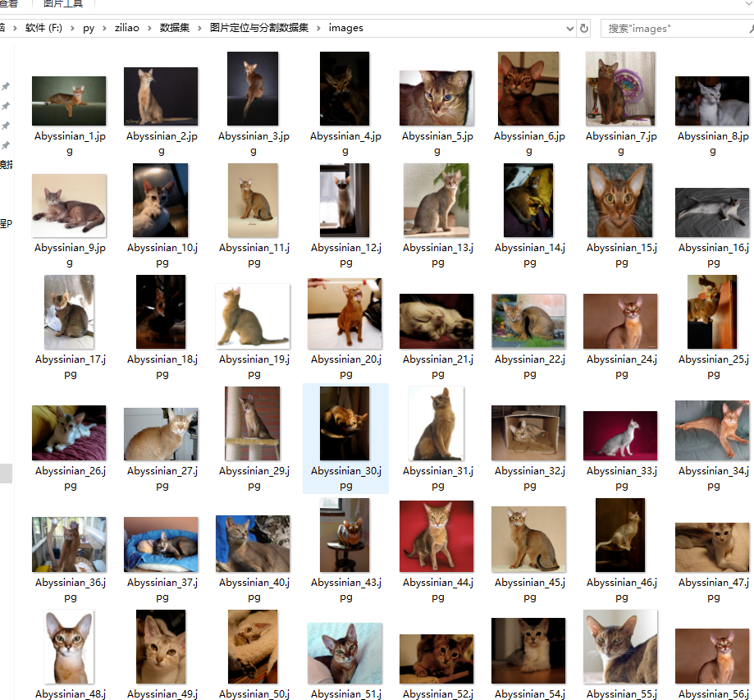Select Abyssinian_14.jpg thumbnail
The height and width of the screenshot is (700, 754).
point(528,200)
